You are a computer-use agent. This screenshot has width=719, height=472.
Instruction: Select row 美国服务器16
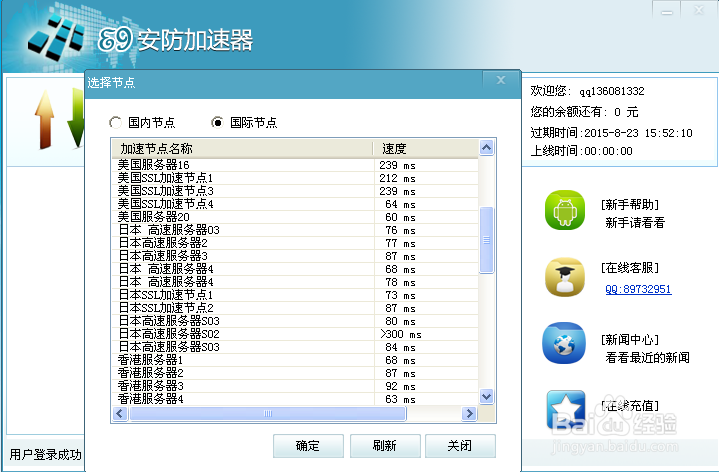[x=295, y=165]
